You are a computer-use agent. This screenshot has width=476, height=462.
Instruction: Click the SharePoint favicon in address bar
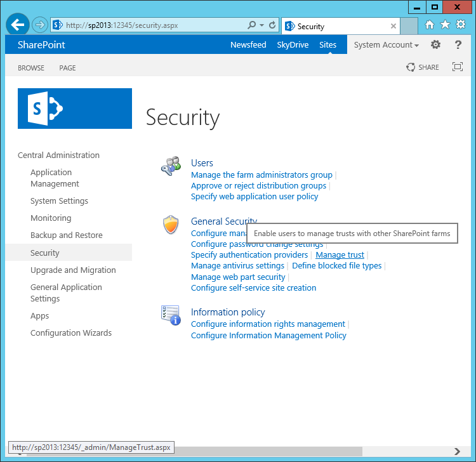pyautogui.click(x=58, y=25)
